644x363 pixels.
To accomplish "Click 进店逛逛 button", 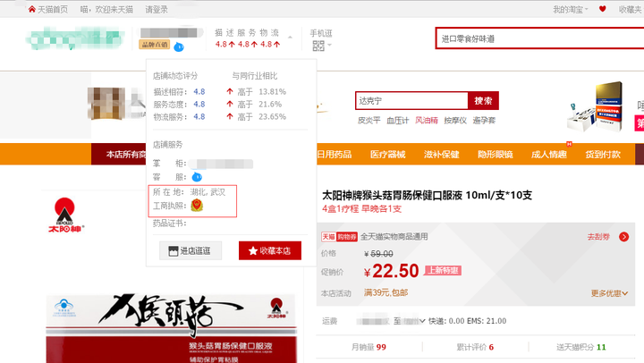I will point(191,250).
